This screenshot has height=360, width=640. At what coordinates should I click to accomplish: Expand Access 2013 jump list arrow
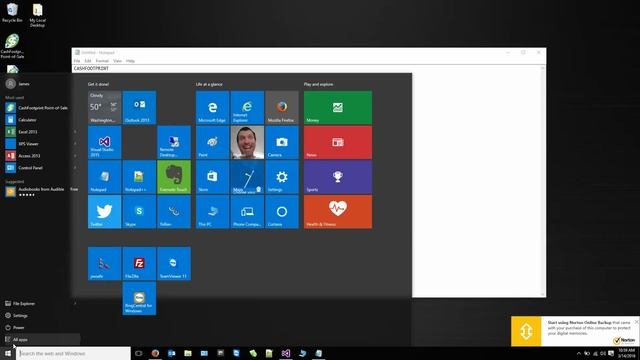tap(75, 156)
